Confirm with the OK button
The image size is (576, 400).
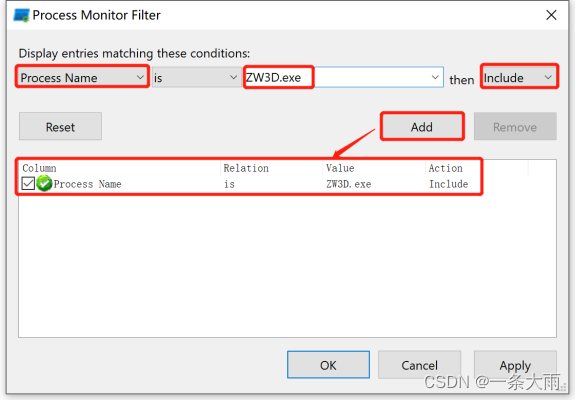(x=328, y=365)
